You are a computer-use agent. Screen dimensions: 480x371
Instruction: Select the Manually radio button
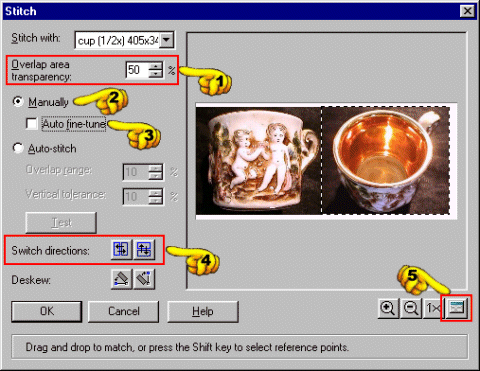(18, 101)
